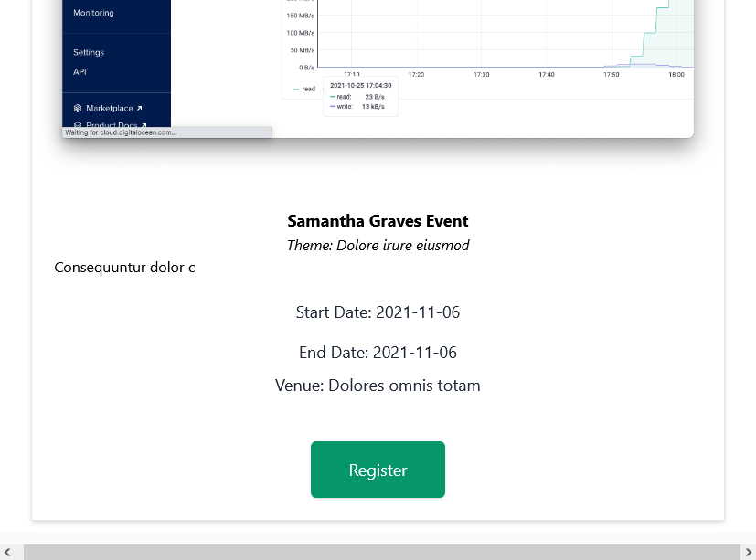Screen dimensions: 756x560
Task: Click the read legend entry below chart
Action: click(x=304, y=89)
